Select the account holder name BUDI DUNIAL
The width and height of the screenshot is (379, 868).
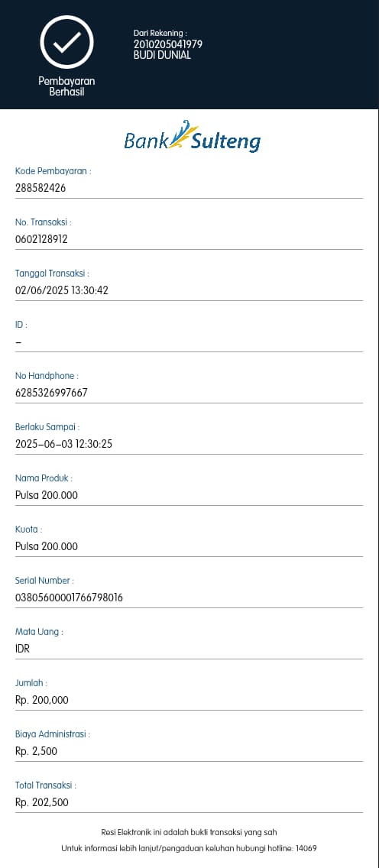162,55
